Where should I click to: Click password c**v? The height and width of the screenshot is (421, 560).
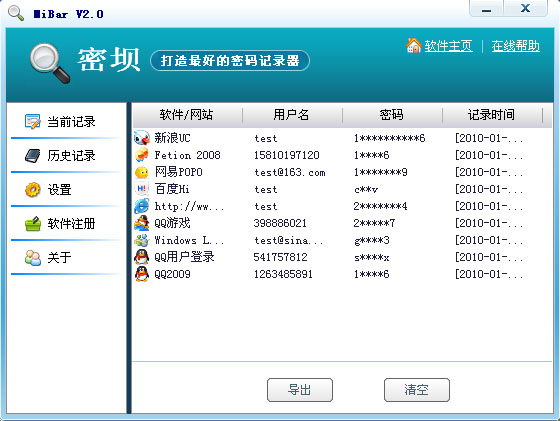[x=366, y=189]
